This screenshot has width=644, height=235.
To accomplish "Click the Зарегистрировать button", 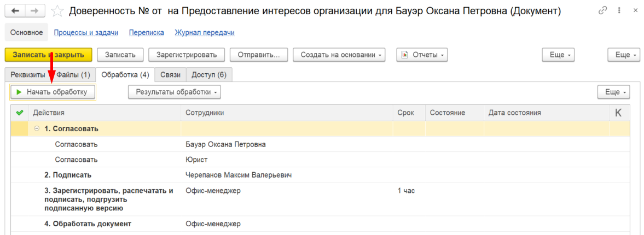I will [187, 55].
